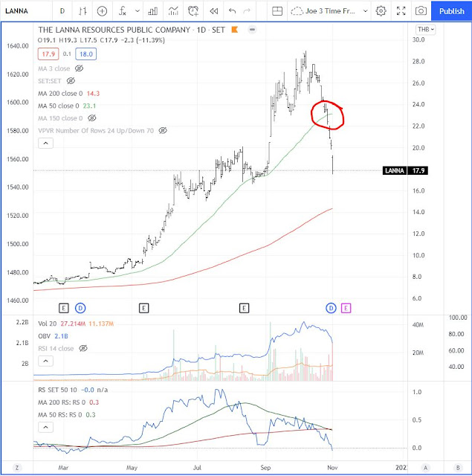Click the LANNA 17.9 price label on axis
The height and width of the screenshot is (476, 472).
[x=405, y=170]
